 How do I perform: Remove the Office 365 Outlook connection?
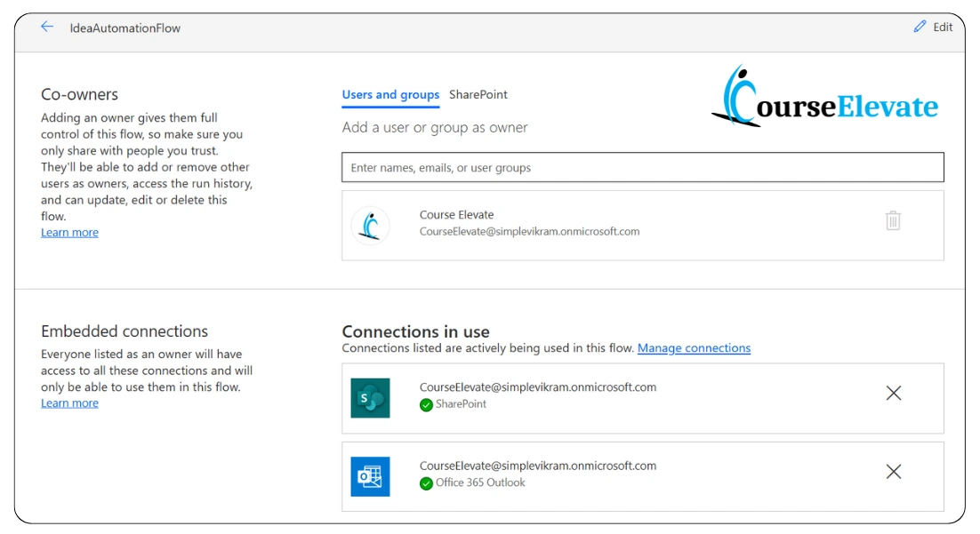(x=893, y=472)
